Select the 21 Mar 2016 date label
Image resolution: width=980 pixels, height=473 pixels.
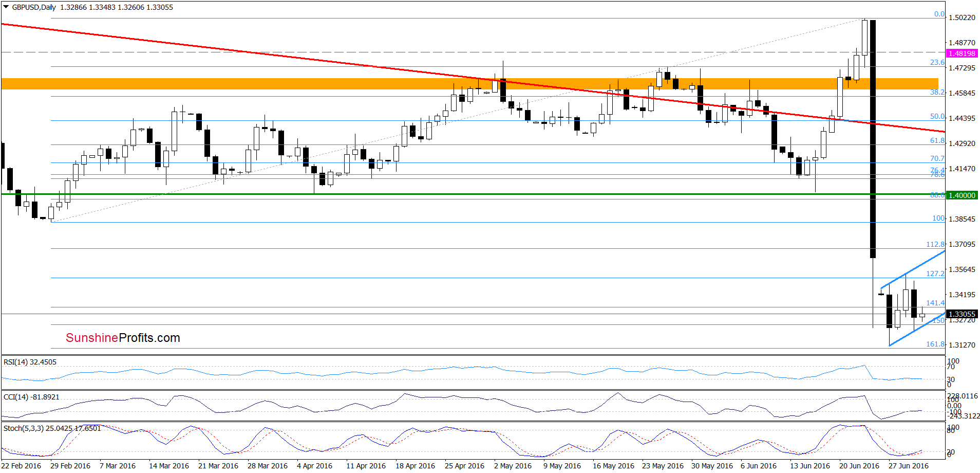point(218,466)
